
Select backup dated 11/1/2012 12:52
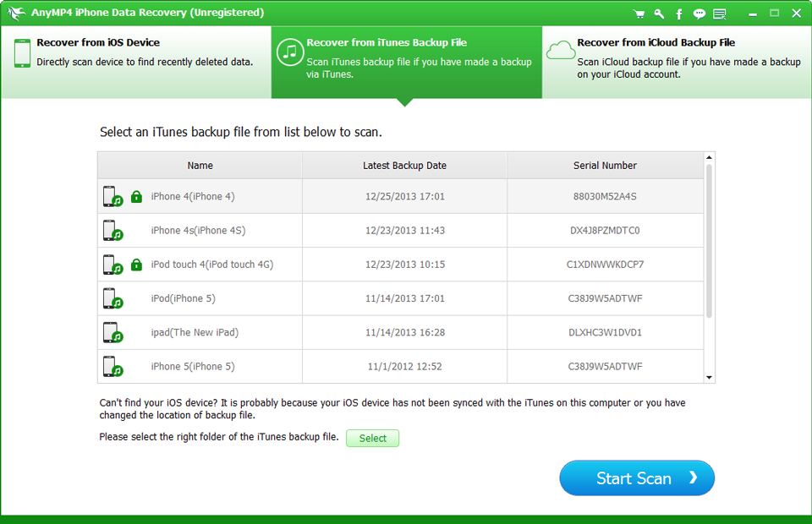pos(404,367)
